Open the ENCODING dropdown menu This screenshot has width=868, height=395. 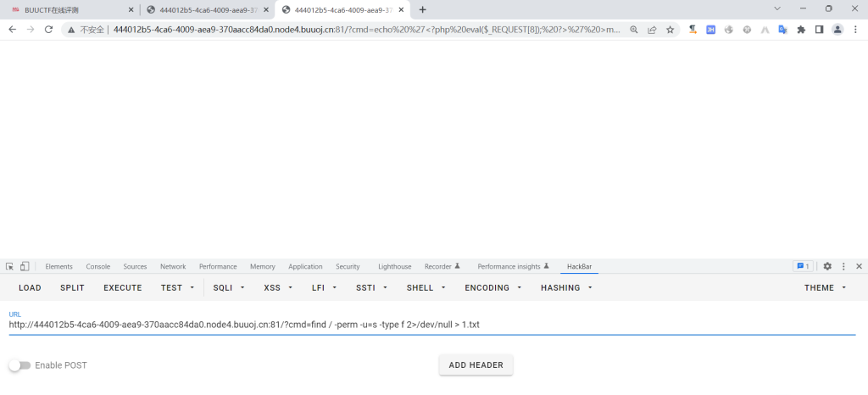tap(492, 287)
